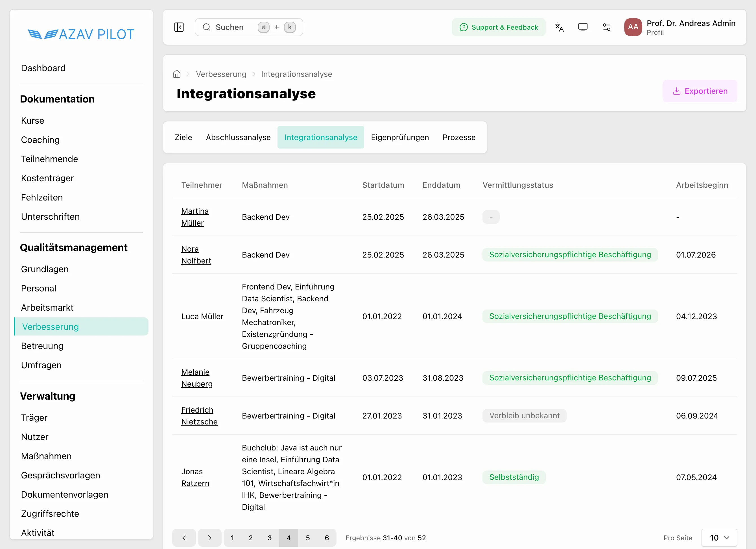Click the Vermittlungsstatus column header
756x549 pixels.
pos(518,185)
